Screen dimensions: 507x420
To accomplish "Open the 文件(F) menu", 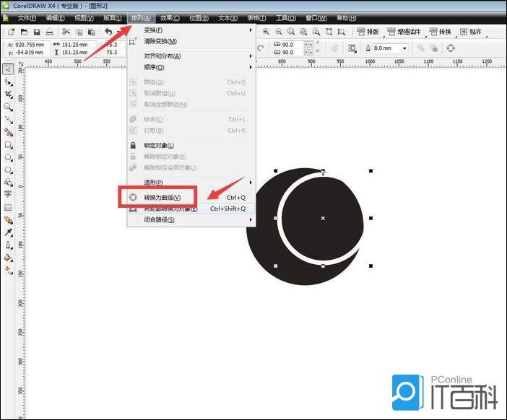I will click(x=27, y=18).
